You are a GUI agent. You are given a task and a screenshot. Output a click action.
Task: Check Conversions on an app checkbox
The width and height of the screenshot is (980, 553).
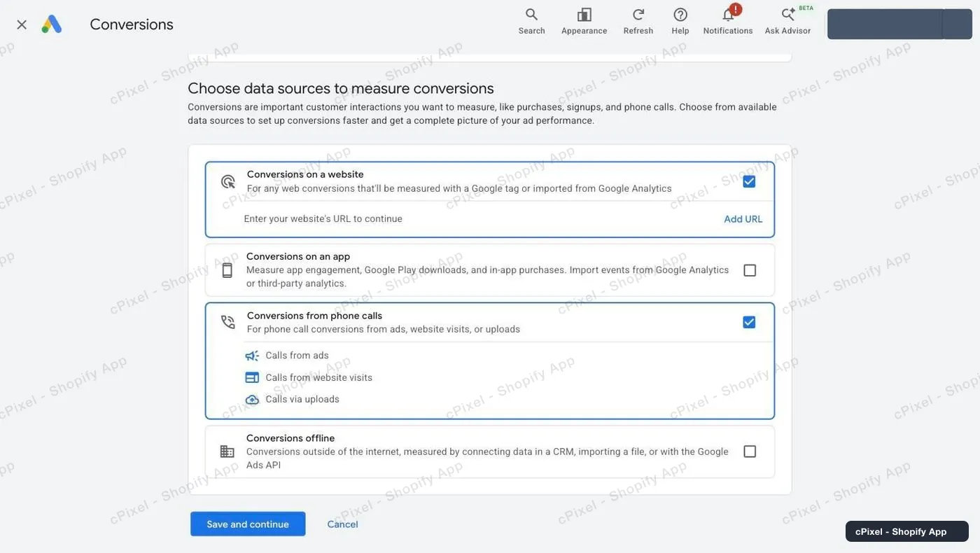pyautogui.click(x=750, y=270)
